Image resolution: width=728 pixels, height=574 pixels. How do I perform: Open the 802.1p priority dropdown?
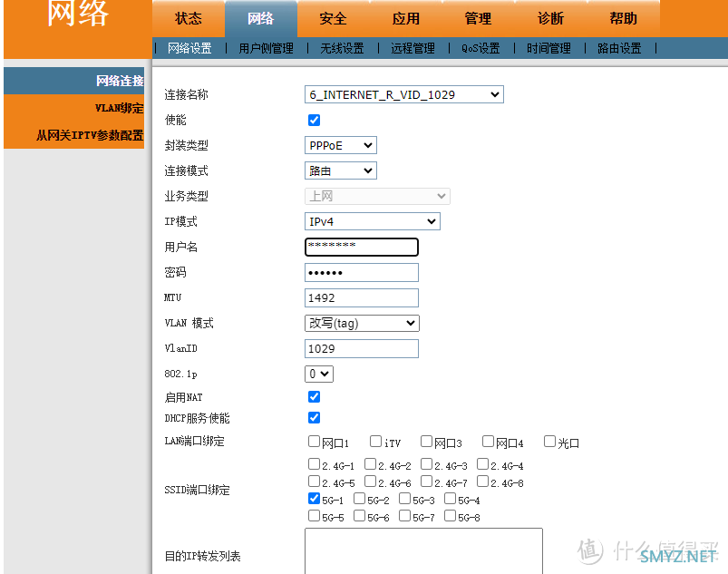pos(319,374)
